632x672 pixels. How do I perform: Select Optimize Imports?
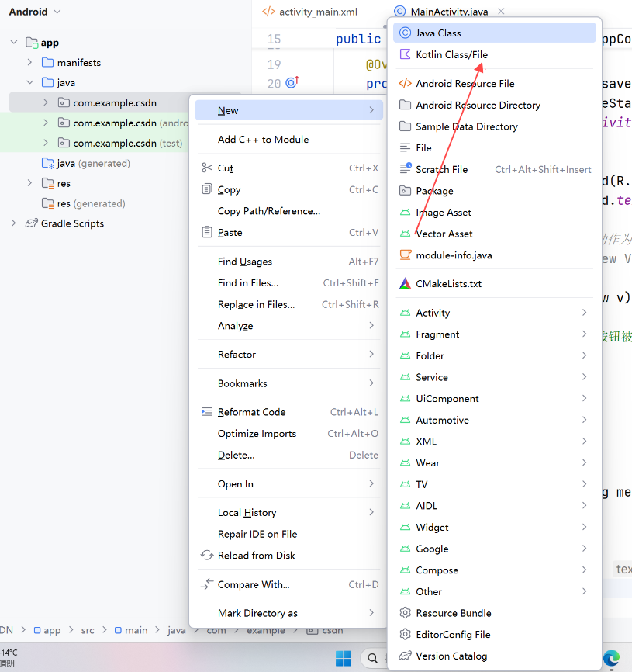(289, 433)
